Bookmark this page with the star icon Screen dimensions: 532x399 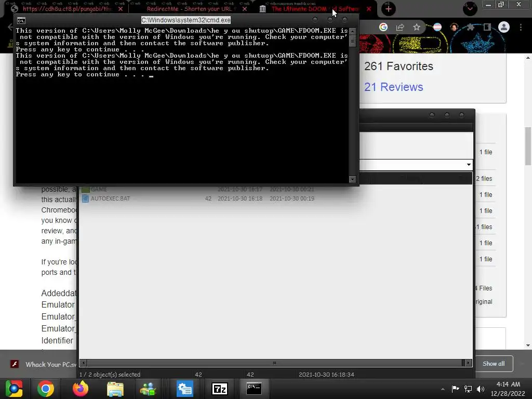point(417,27)
